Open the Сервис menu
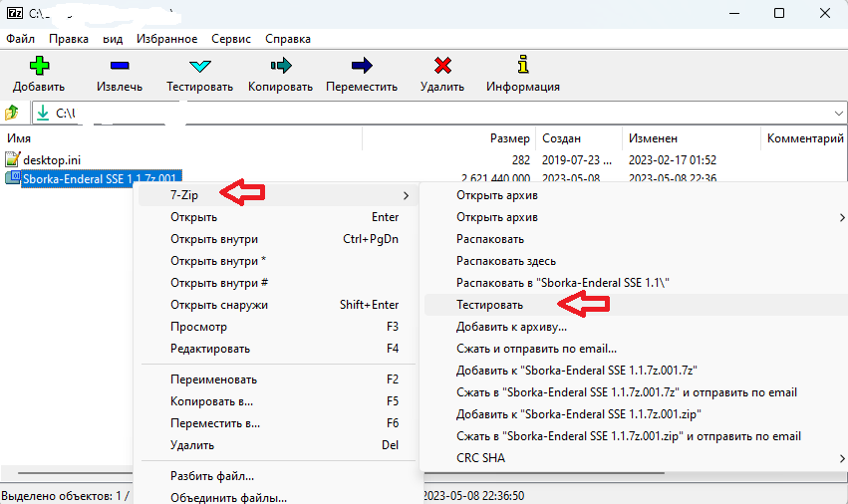Image resolution: width=848 pixels, height=504 pixels. 229,39
